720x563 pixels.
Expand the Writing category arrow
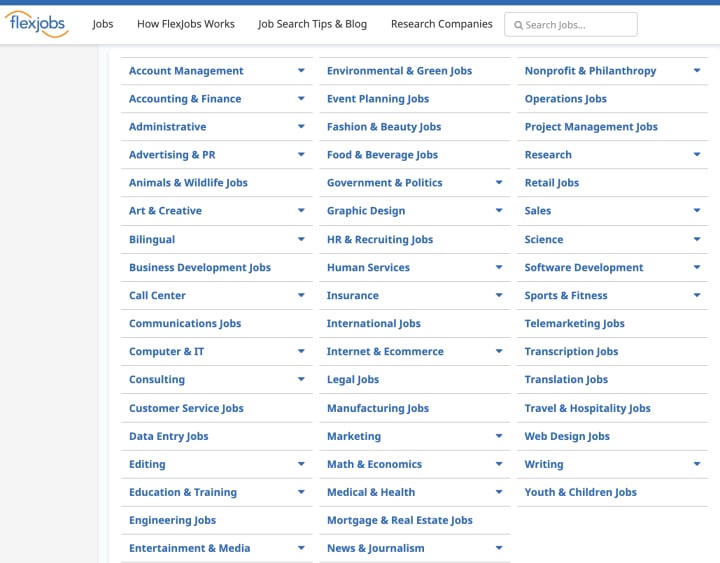coord(697,464)
